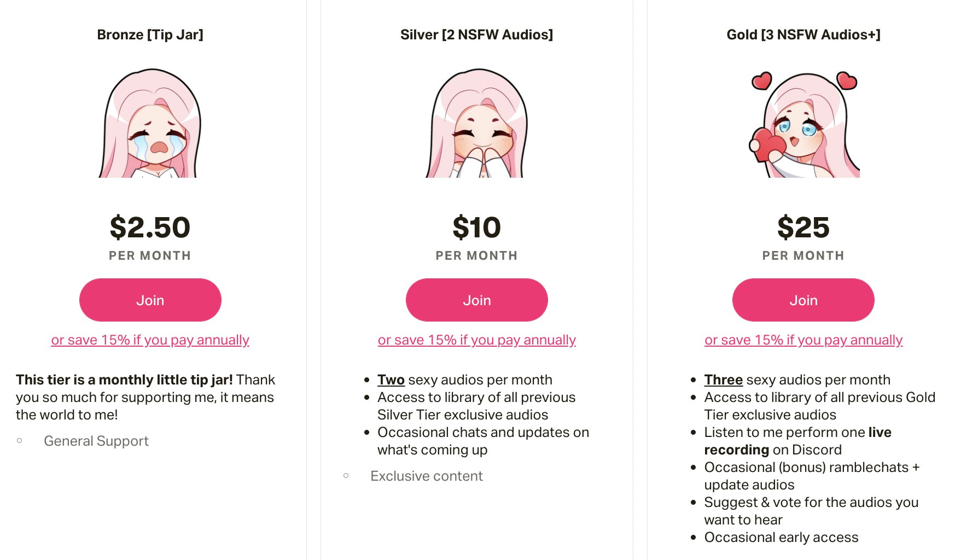Choose annual payment discount link for Gold
The height and width of the screenshot is (560, 955).
click(x=803, y=340)
